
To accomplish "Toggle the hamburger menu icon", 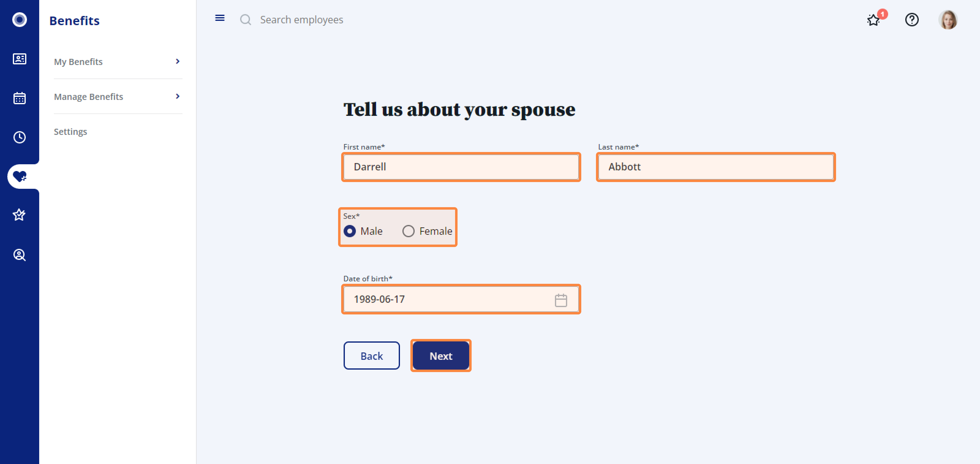I will (220, 18).
